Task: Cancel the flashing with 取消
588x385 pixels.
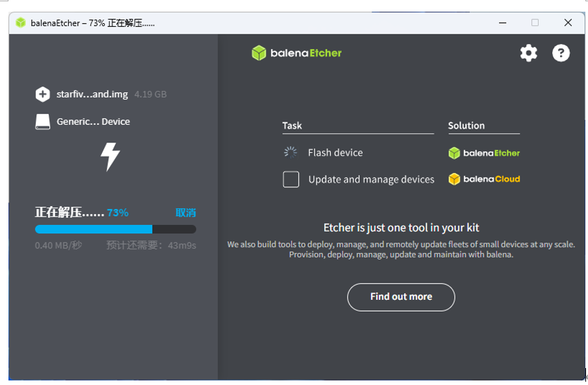Action: coord(186,213)
